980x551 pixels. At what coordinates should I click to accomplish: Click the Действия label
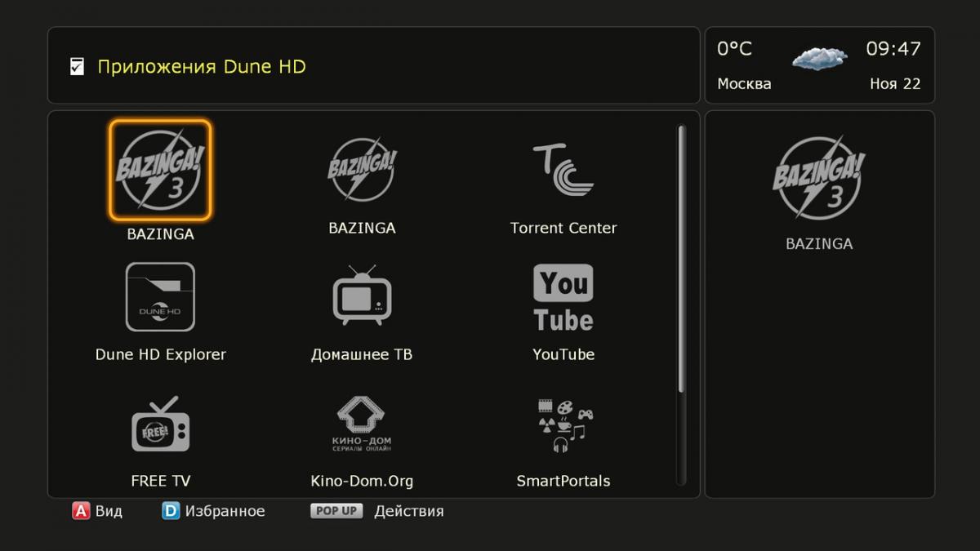[x=409, y=512]
